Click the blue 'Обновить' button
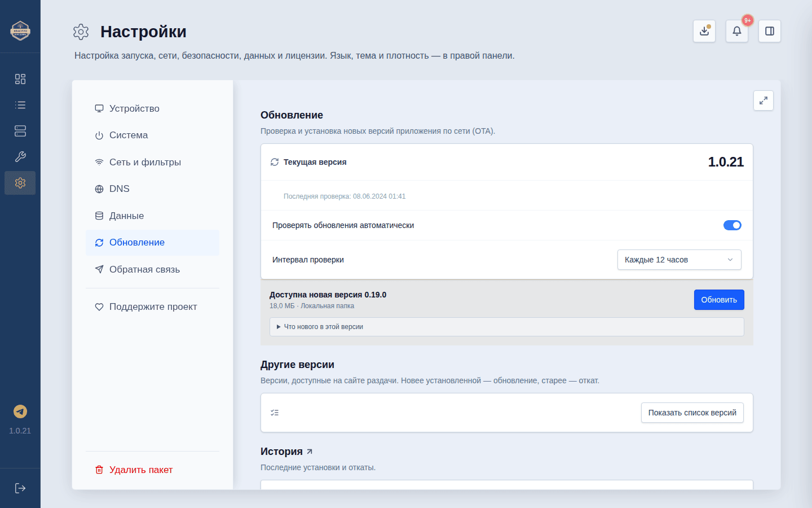This screenshot has width=812, height=508. click(719, 300)
